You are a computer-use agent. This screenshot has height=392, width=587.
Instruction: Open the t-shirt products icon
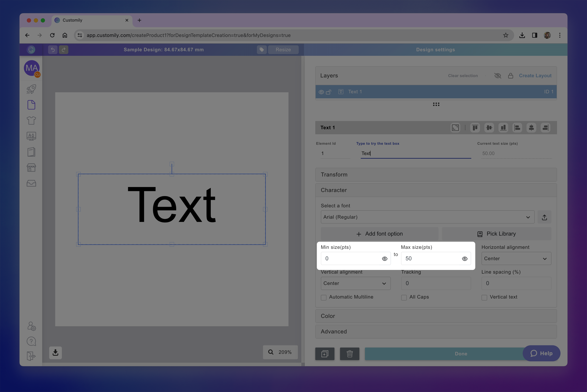31,120
